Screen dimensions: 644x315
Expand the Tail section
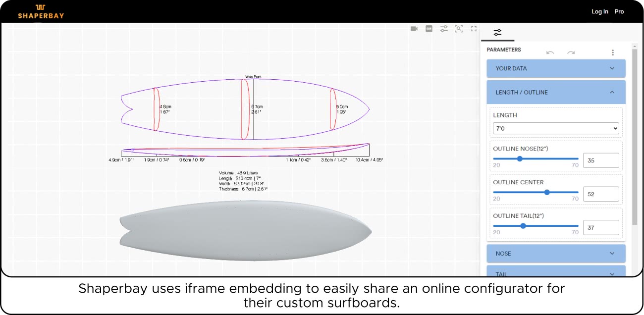pos(556,273)
